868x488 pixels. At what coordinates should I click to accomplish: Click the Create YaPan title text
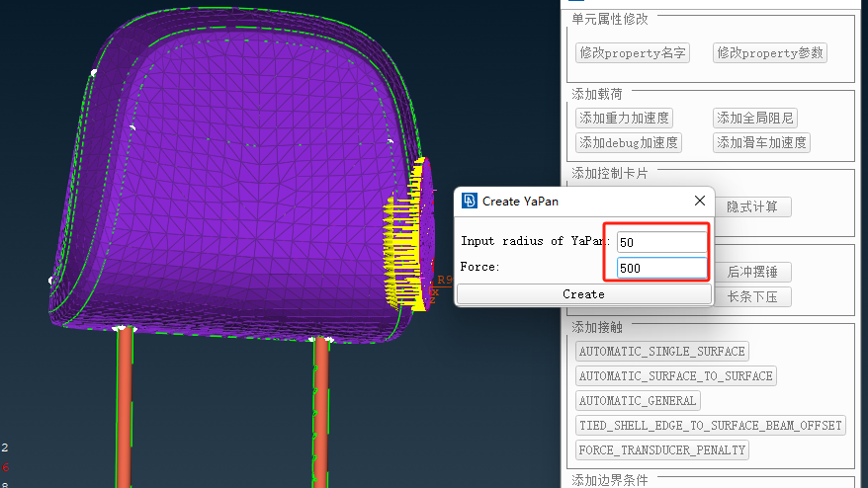pos(520,202)
